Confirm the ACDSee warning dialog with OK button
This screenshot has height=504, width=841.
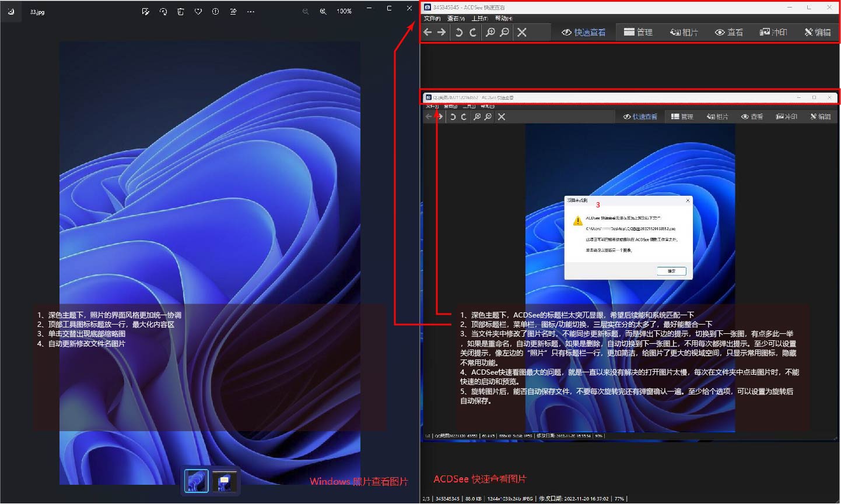coord(671,271)
